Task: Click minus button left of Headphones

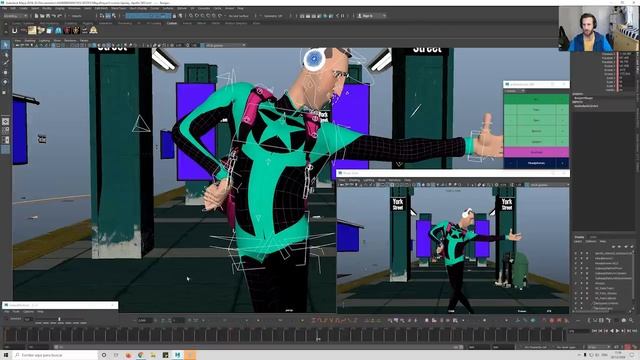Action: pos(510,163)
